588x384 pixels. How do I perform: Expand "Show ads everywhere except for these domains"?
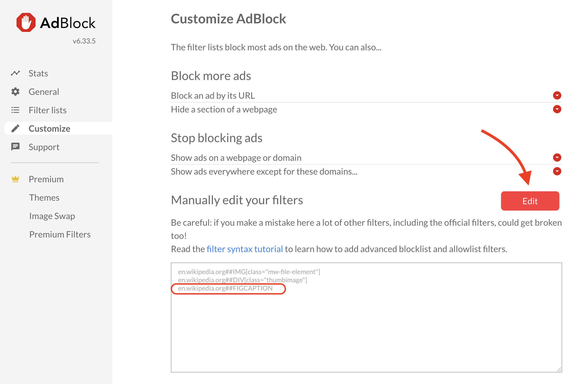click(557, 171)
